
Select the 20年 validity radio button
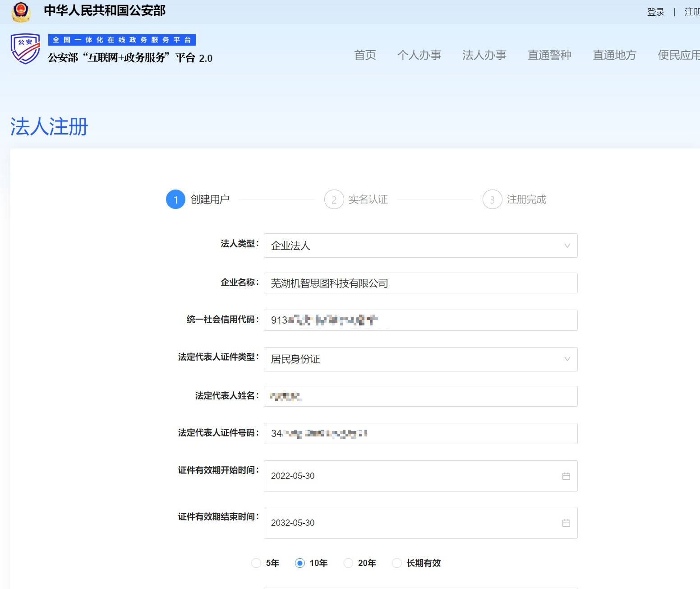click(348, 563)
